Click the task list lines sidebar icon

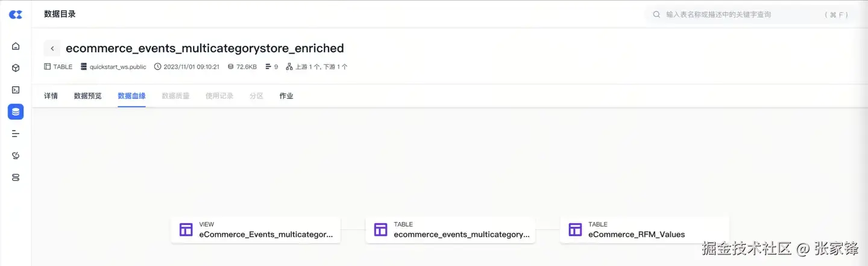(16, 134)
